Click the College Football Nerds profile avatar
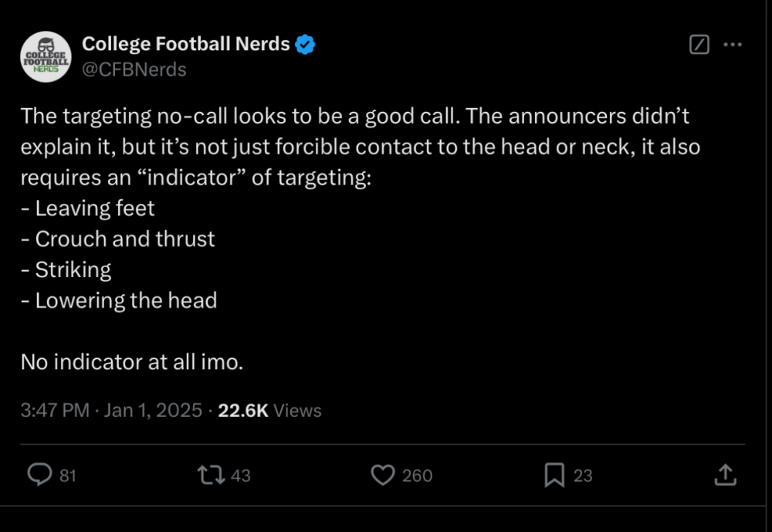 coord(46,57)
